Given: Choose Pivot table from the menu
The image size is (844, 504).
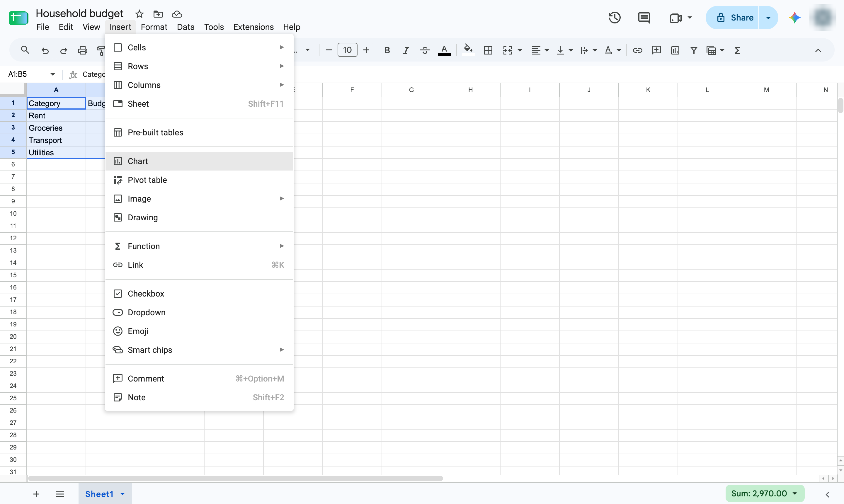Looking at the screenshot, I should coord(199,180).
